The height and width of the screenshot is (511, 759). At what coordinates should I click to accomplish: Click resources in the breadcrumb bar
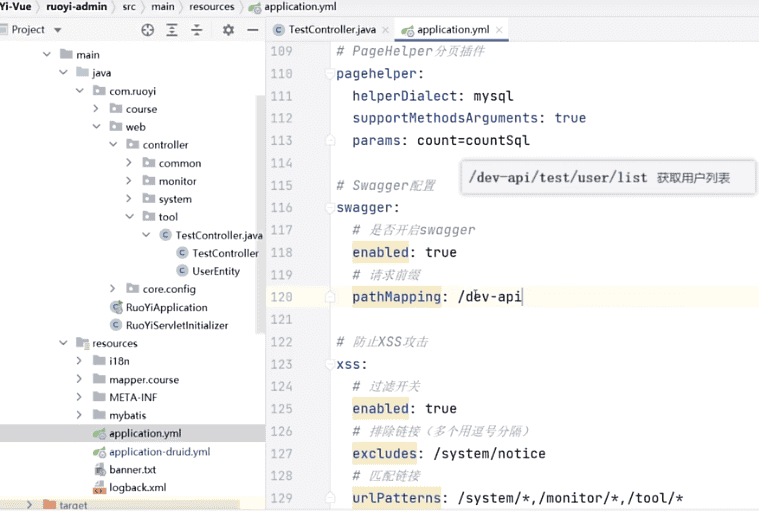[210, 7]
